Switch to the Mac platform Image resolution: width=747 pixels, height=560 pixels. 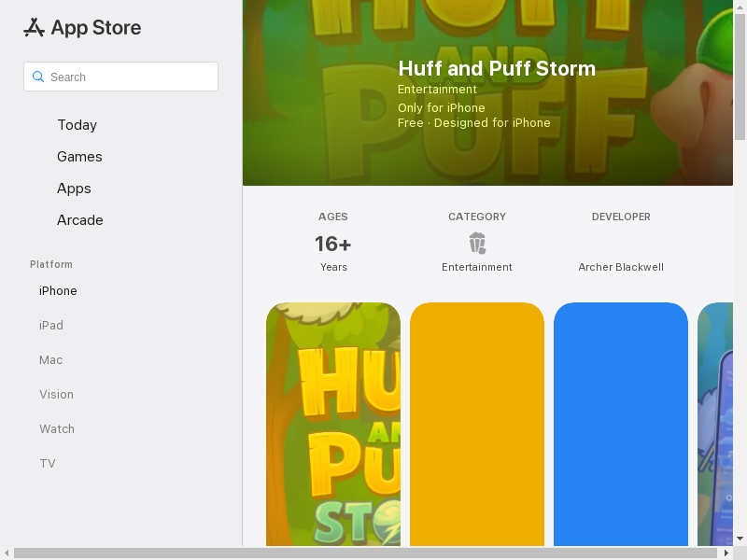click(x=51, y=360)
